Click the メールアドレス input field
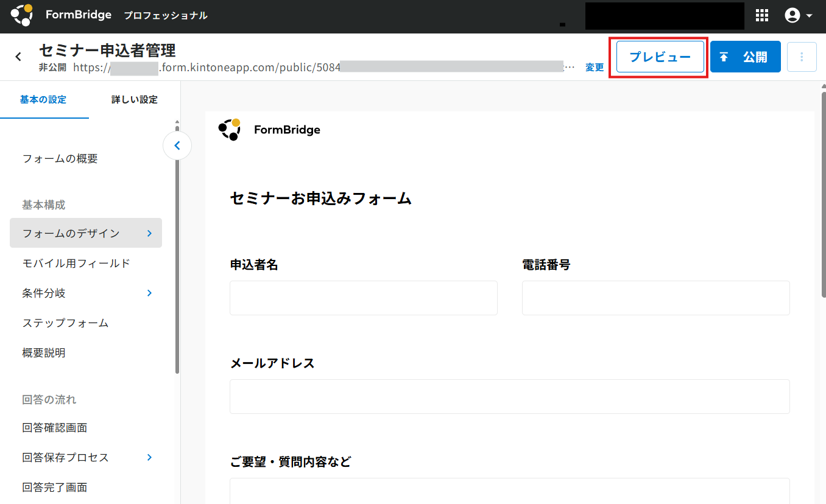 [510, 396]
